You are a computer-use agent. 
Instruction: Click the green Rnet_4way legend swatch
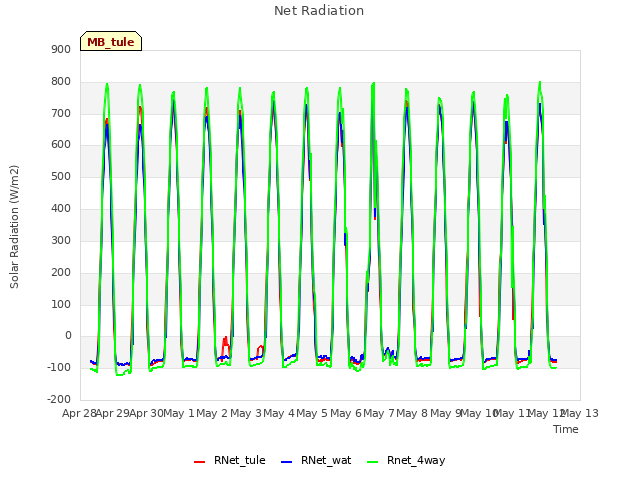(x=373, y=462)
